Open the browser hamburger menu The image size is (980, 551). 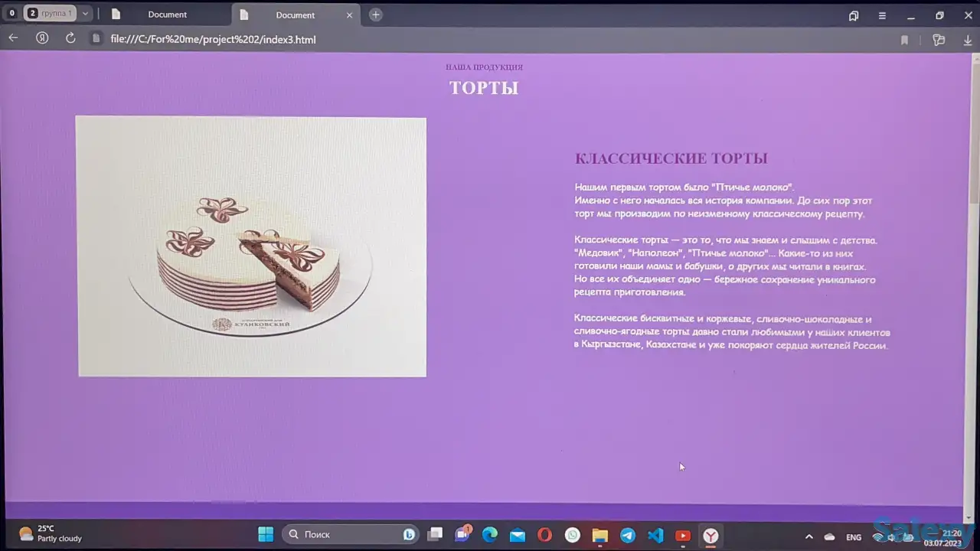(882, 15)
